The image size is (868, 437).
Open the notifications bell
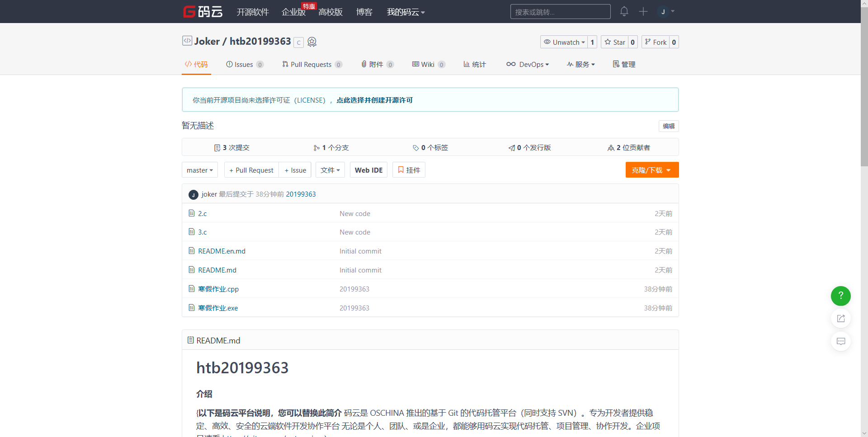624,11
